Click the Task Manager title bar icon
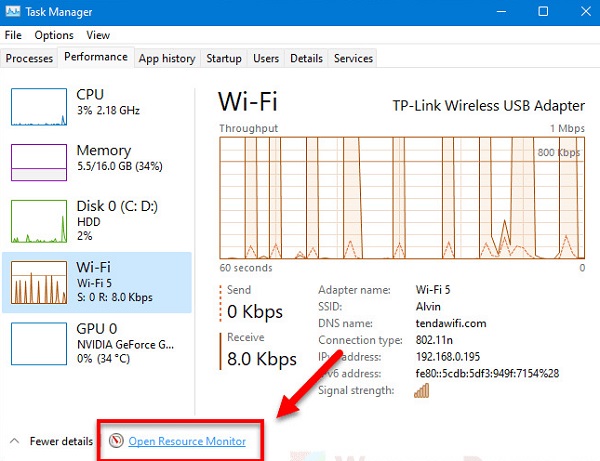The width and height of the screenshot is (600, 461). point(13,12)
